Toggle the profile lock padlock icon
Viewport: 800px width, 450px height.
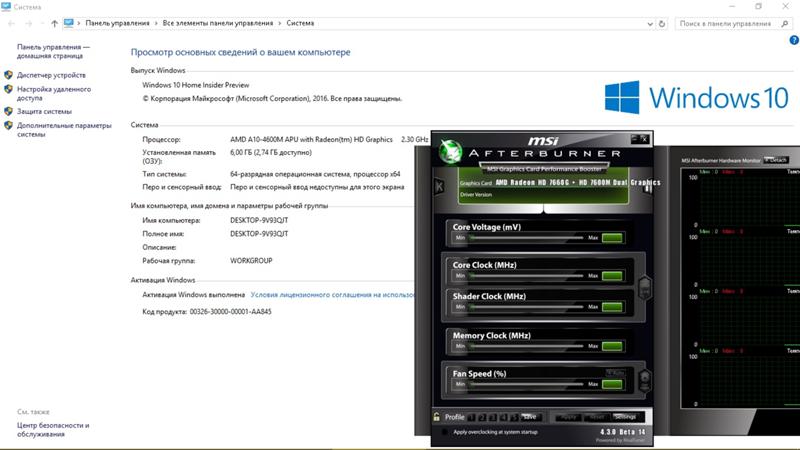[x=437, y=416]
